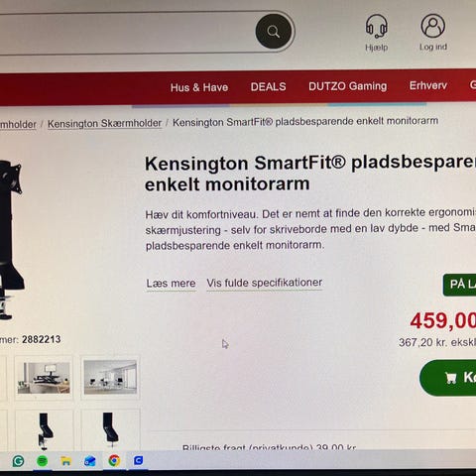Screen dimensions: 476x476
Task: Follow the Kensington Skærmholder breadcrumb link
Action: 104,124
